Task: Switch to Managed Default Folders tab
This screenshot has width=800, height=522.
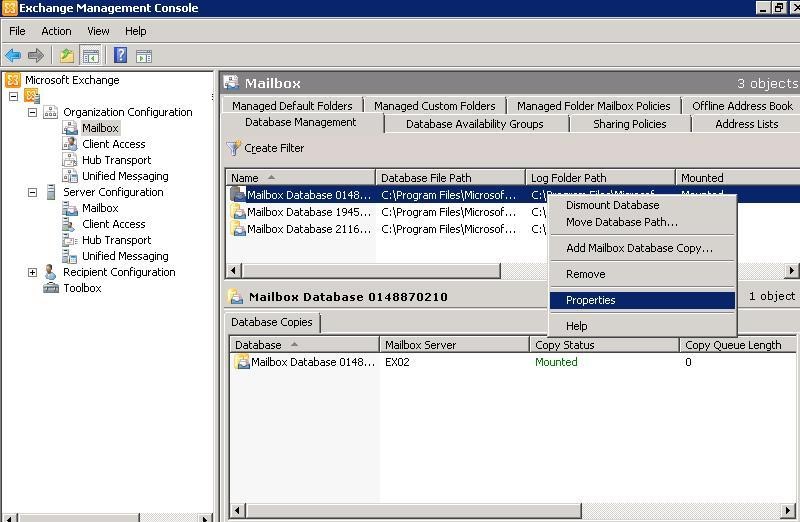Action: [x=292, y=106]
